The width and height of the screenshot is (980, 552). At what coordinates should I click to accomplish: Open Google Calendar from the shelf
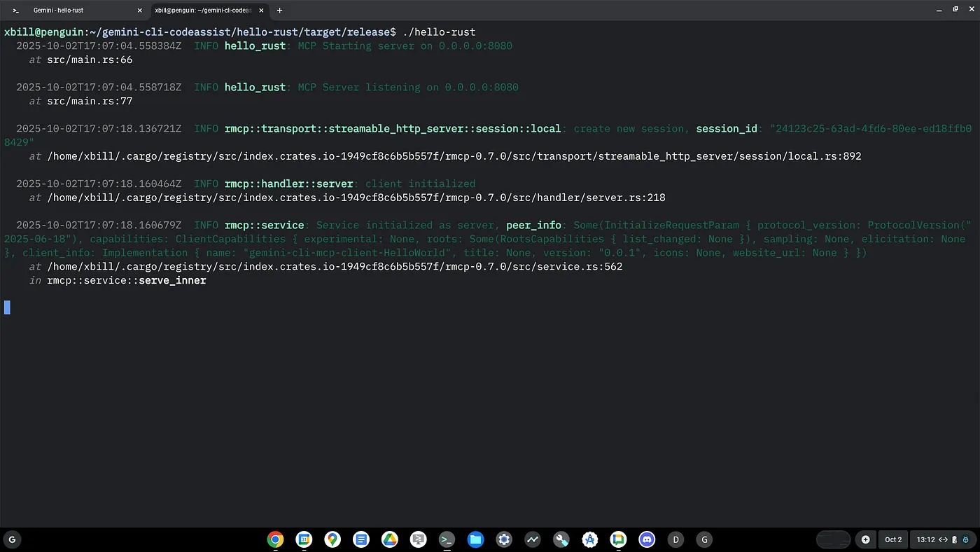pyautogui.click(x=304, y=539)
